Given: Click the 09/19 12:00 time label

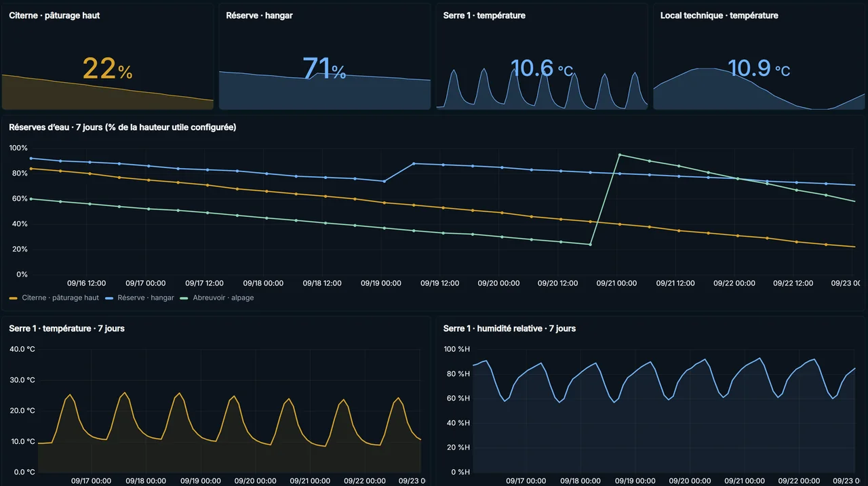Looking at the screenshot, I should [x=439, y=283].
